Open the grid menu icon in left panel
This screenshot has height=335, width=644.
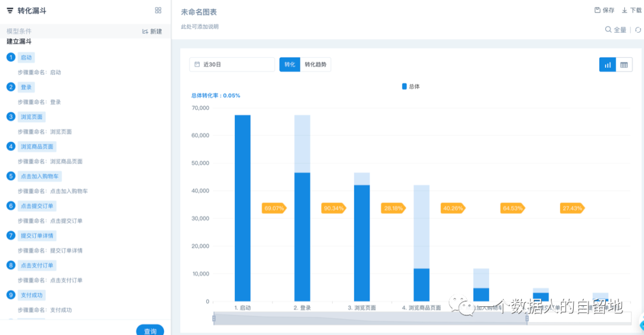[158, 10]
